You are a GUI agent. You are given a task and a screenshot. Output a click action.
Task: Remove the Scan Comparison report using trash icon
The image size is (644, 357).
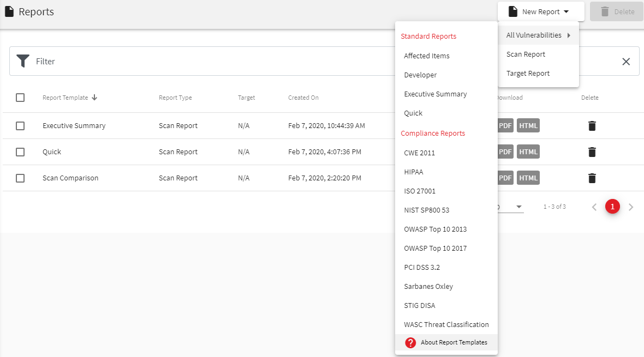pos(592,178)
